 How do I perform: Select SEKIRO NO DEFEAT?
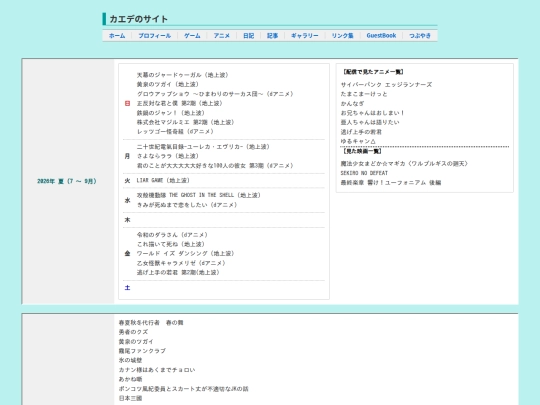click(364, 173)
